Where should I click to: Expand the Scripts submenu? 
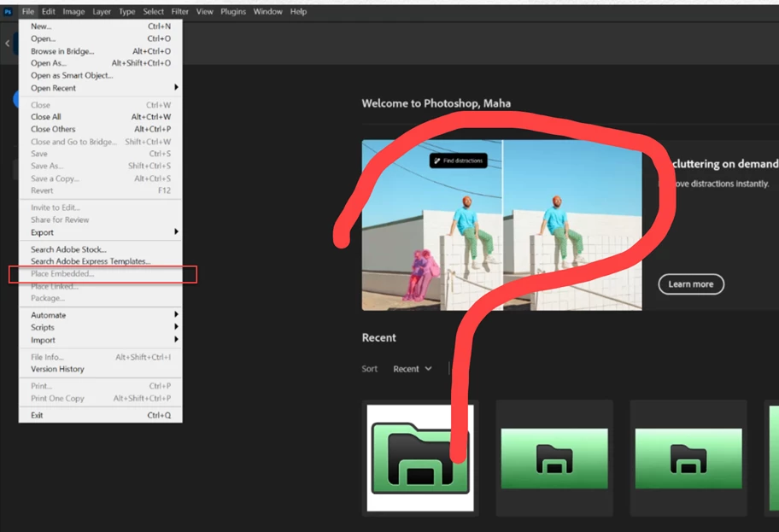click(x=100, y=327)
